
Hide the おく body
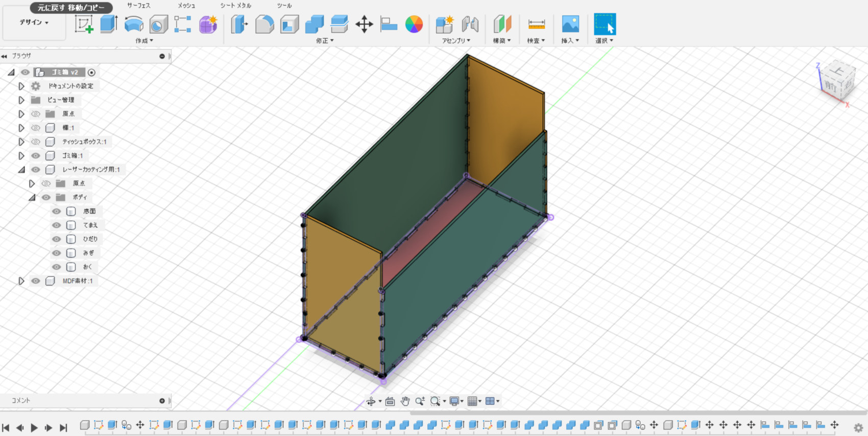pos(57,267)
